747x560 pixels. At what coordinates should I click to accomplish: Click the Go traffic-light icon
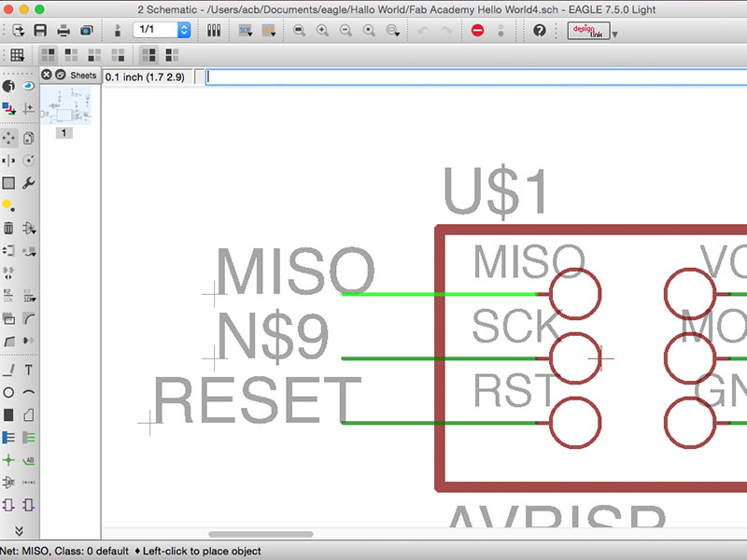[500, 31]
